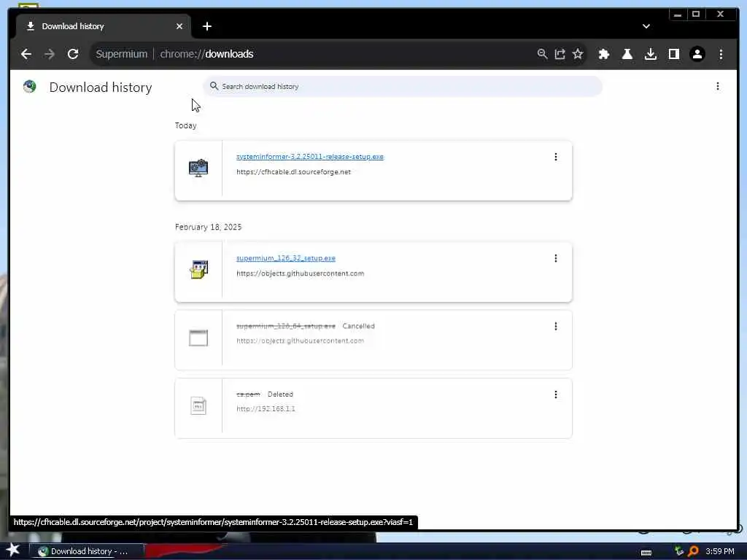Click the 3:59 PM taskbar clock

point(720,551)
